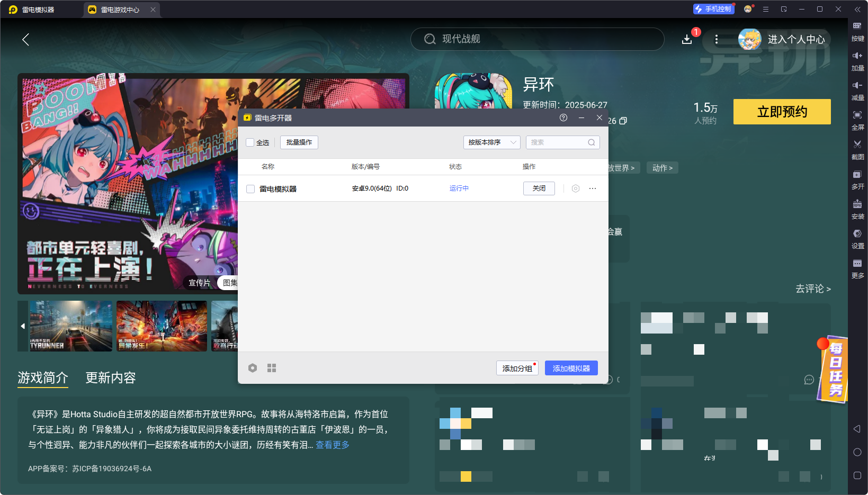868x495 pixels.
Task: Open the downloads icon with badge
Action: 687,39
